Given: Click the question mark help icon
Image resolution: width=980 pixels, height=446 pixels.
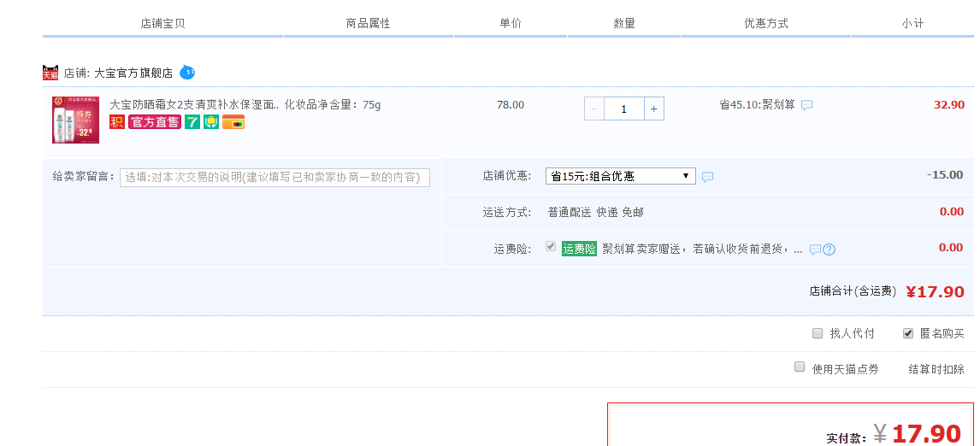Looking at the screenshot, I should tap(829, 249).
